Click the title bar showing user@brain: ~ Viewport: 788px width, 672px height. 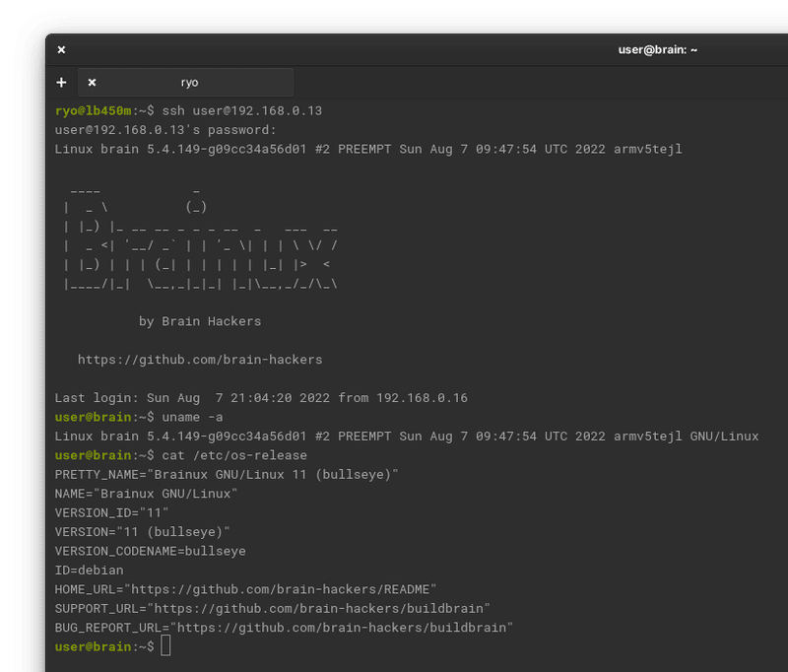(x=657, y=49)
